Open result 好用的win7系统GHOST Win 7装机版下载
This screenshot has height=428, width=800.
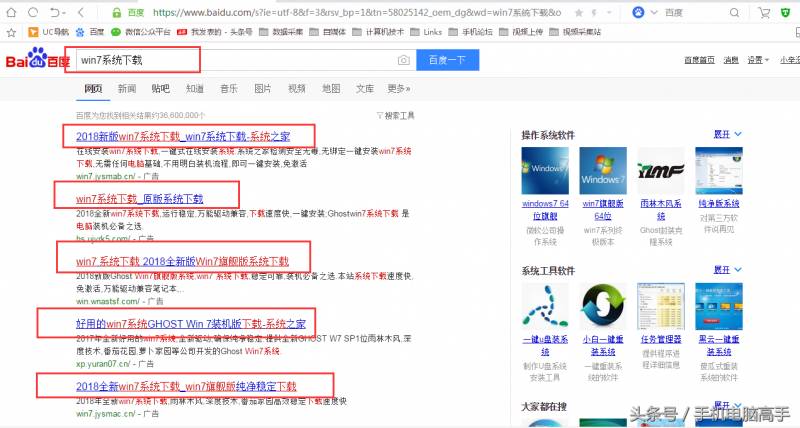click(191, 323)
